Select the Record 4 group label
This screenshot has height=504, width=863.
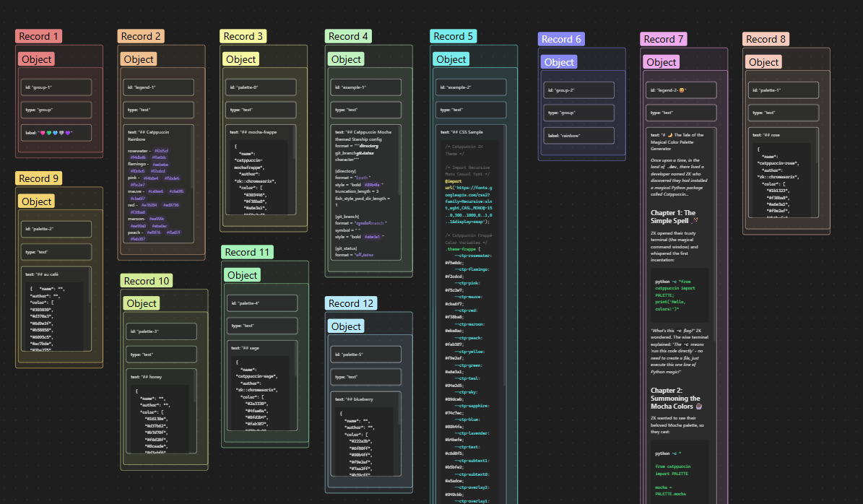[x=348, y=36]
